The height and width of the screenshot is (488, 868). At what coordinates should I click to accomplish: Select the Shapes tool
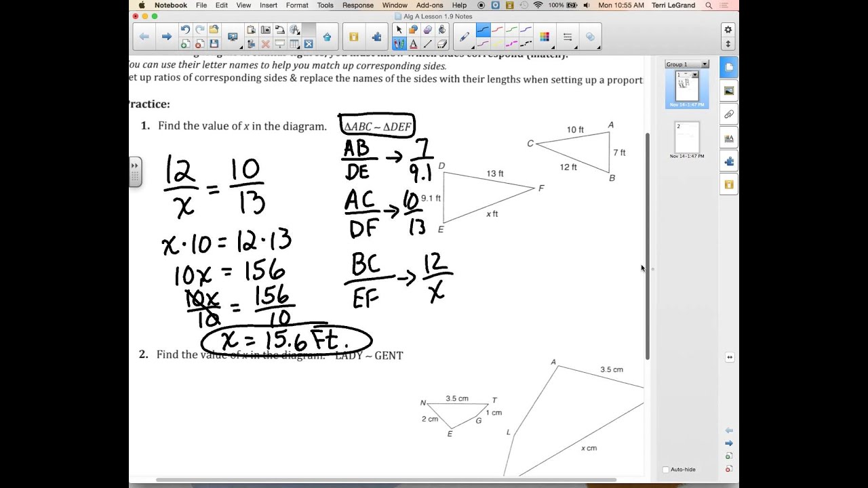413,30
